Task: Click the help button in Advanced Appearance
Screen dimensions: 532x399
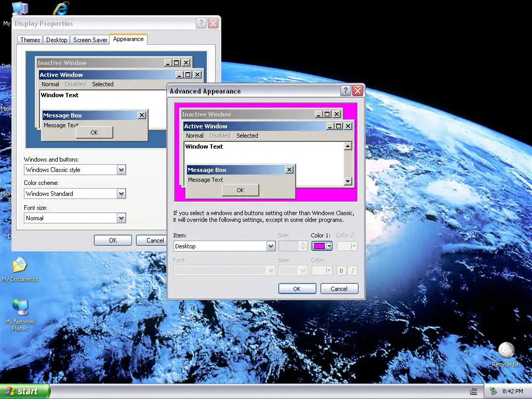Action: coord(345,90)
